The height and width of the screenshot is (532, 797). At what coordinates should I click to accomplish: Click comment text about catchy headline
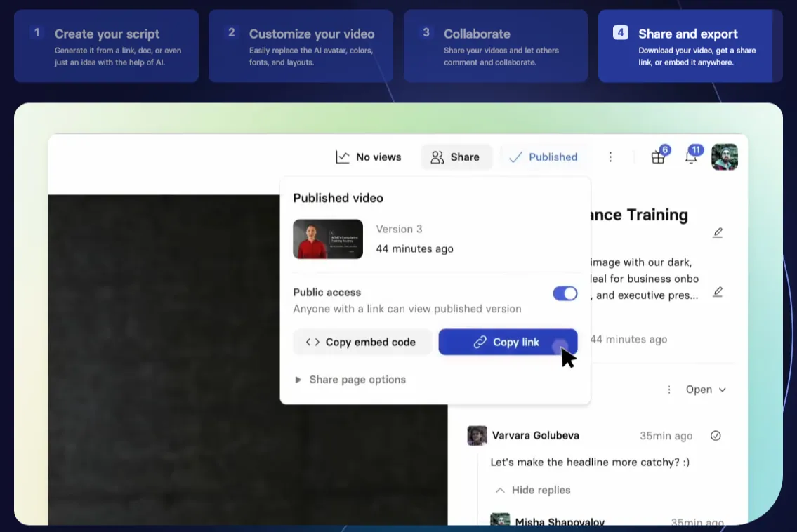click(x=590, y=463)
